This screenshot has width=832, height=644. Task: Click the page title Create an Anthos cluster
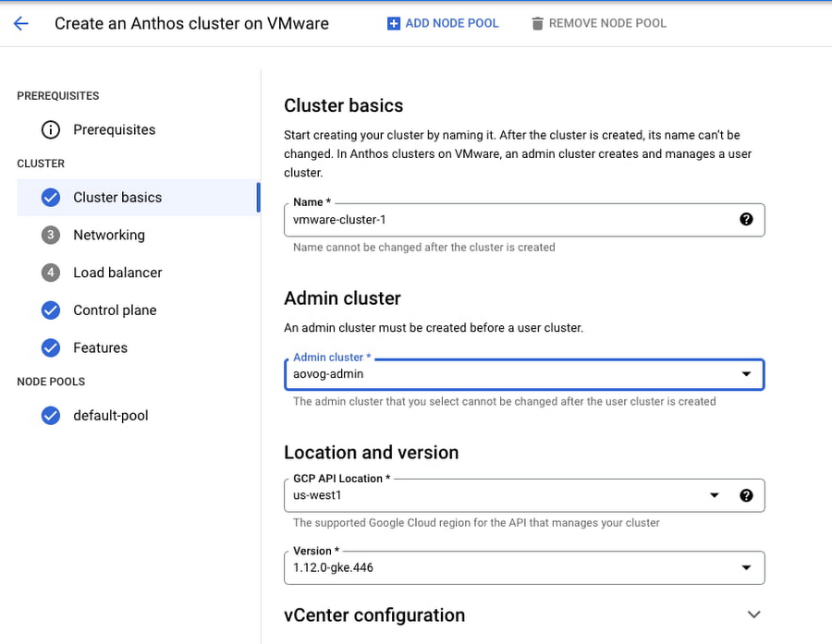click(191, 24)
